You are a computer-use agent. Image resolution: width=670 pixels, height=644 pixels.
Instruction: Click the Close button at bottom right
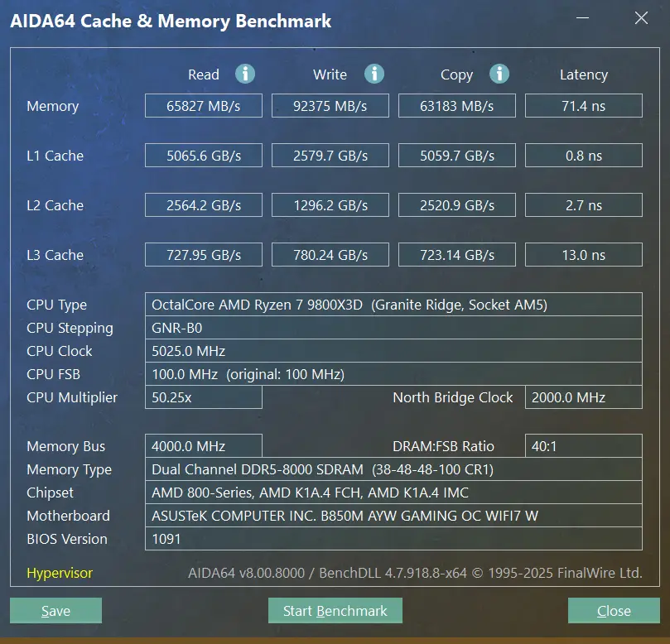click(x=614, y=610)
